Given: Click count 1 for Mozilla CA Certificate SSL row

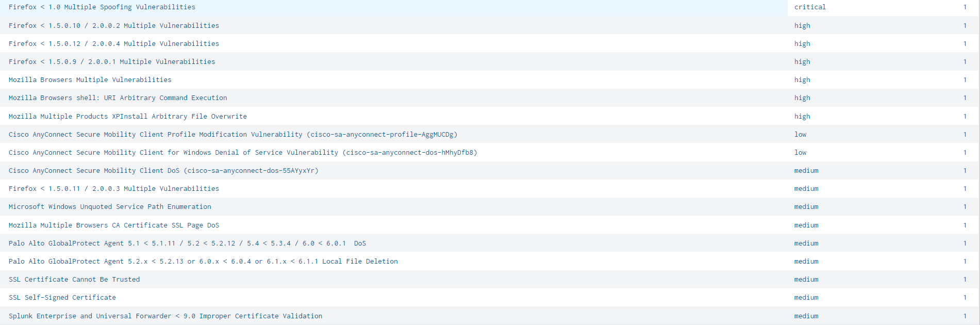Looking at the screenshot, I should (x=965, y=225).
